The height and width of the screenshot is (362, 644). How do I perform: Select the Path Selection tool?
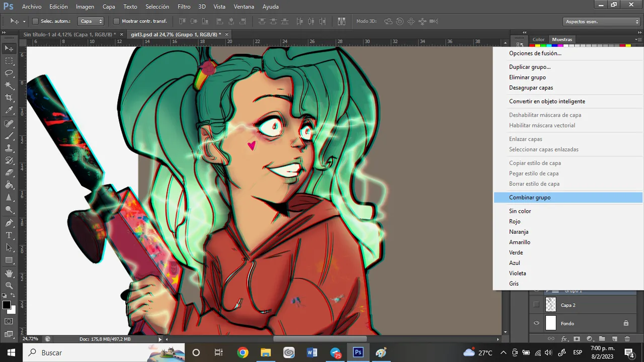[x=9, y=248]
